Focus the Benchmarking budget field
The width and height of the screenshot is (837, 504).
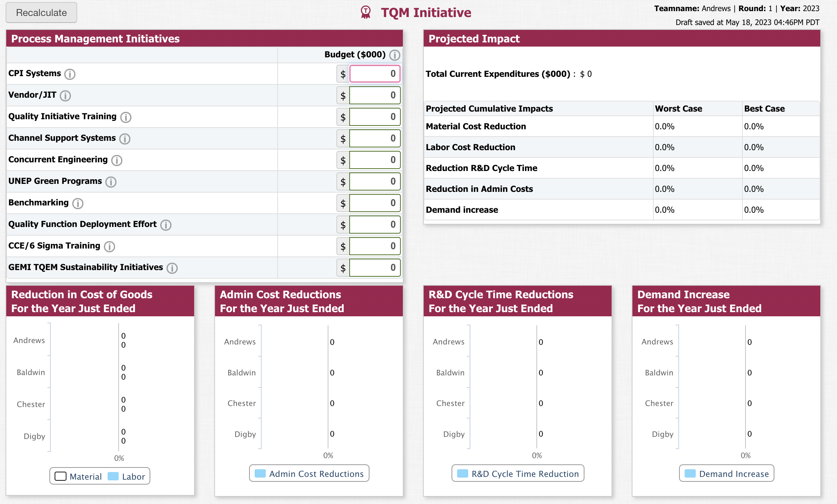click(x=375, y=203)
